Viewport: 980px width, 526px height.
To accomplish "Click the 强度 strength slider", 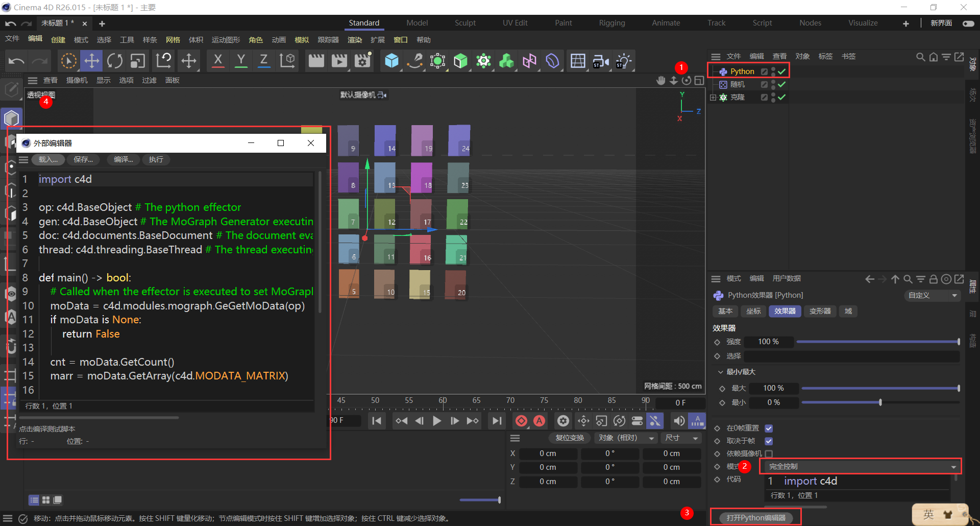I will (878, 342).
